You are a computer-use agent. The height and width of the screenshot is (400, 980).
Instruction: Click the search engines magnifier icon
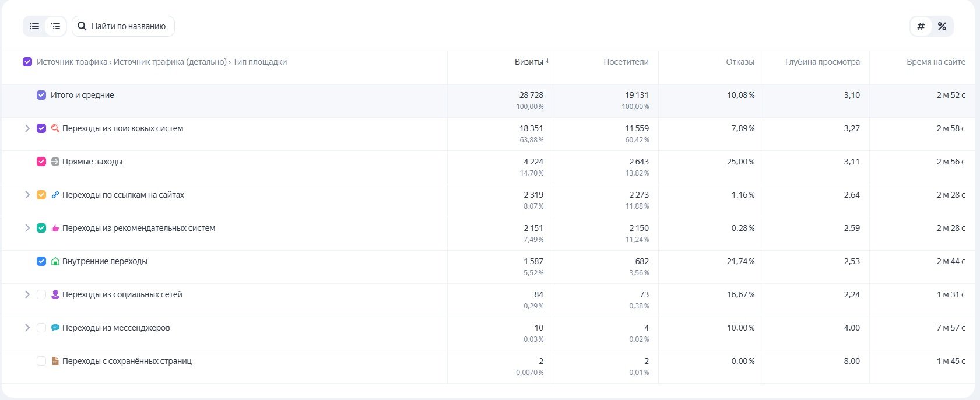click(x=55, y=128)
